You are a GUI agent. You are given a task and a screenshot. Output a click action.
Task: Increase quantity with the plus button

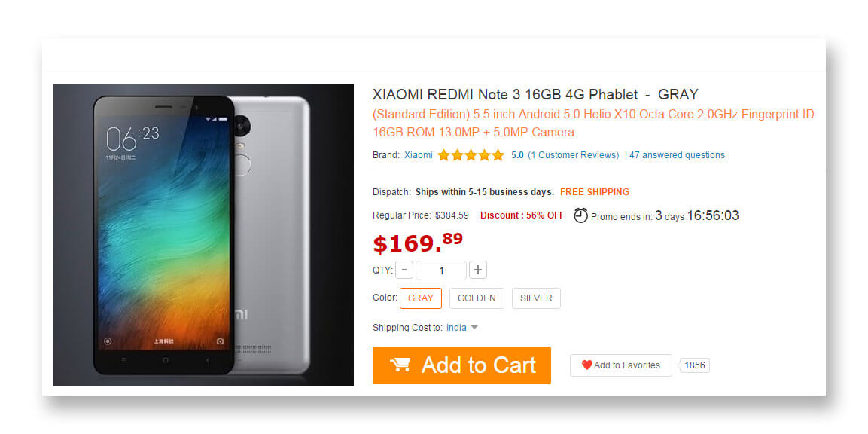pos(478,270)
